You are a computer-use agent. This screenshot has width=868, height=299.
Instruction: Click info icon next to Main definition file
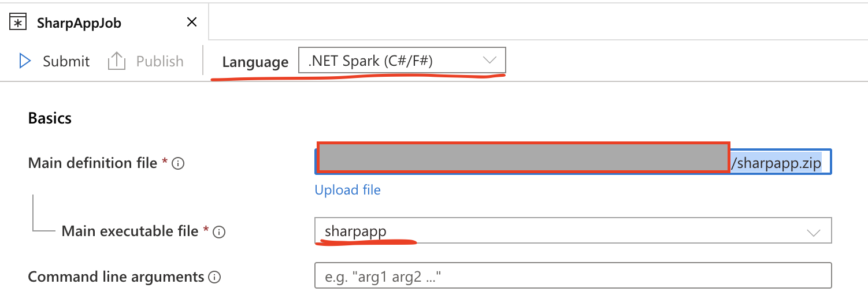tap(179, 164)
